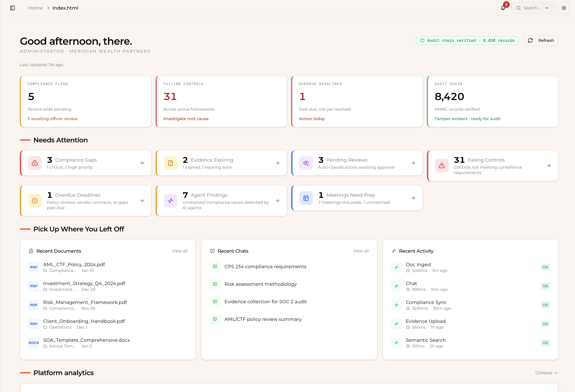Screen dimensions: 575x392
Task: Click the Recent Documents heading icon
Action: coord(31,251)
